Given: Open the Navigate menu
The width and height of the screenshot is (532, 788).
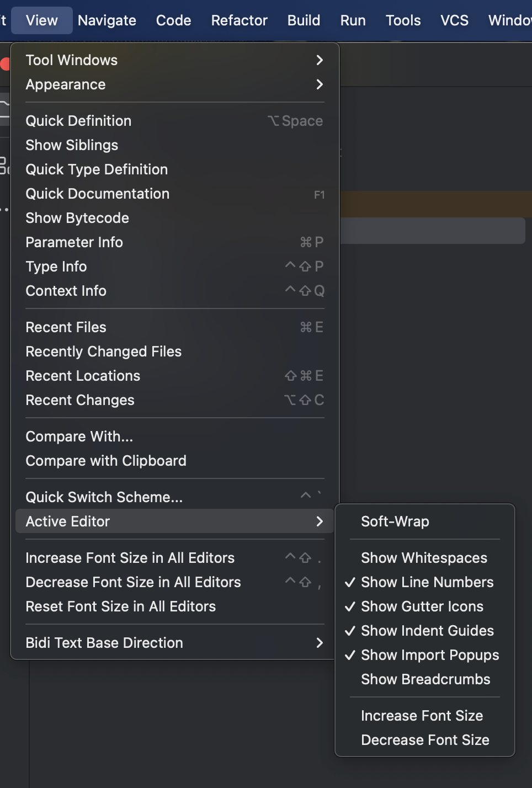Looking at the screenshot, I should (107, 20).
